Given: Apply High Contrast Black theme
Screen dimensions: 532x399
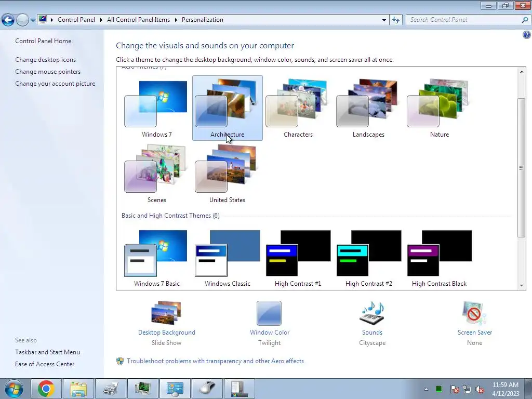Looking at the screenshot, I should pos(440,259).
